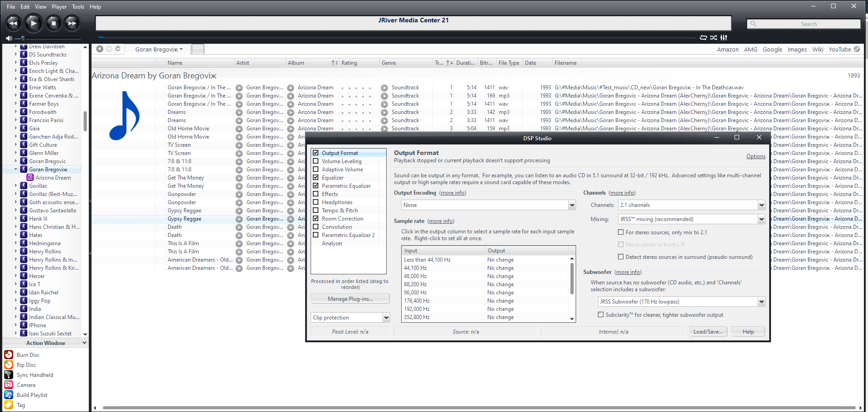Click the playback position seek bar
868x412 pixels.
click(x=397, y=37)
